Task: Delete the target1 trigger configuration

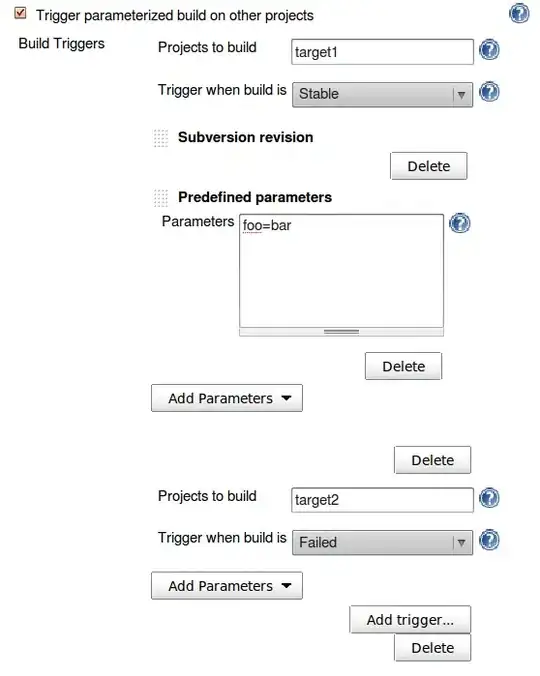Action: pyautogui.click(x=432, y=460)
